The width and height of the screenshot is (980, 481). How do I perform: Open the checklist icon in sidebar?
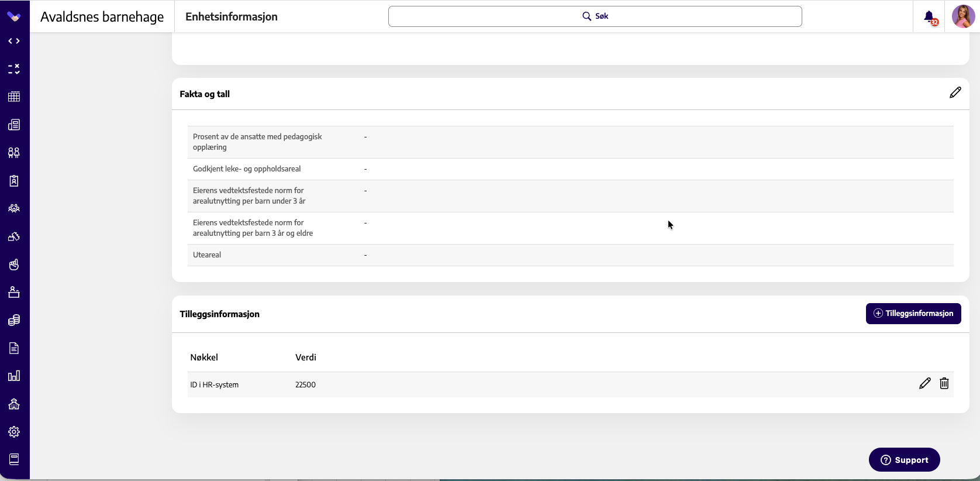[14, 69]
